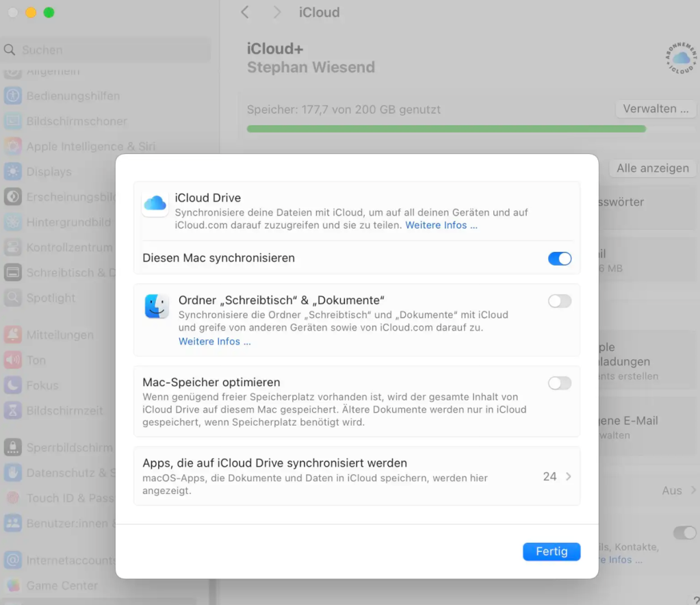Select the Datenschutz hand icon
This screenshot has width=700, height=605.
pos(13,472)
